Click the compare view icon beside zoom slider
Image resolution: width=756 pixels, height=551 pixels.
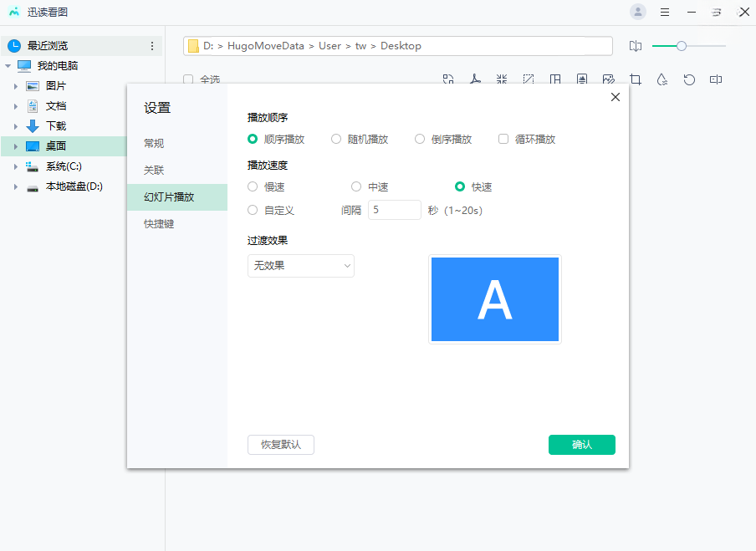tap(636, 46)
